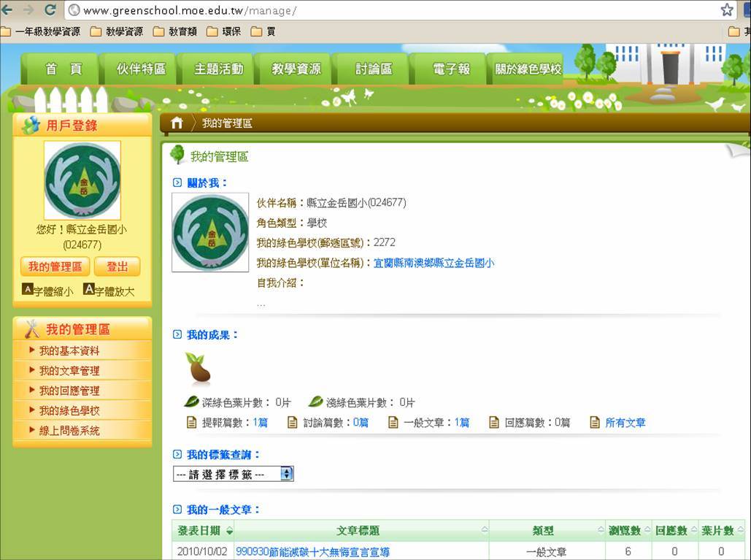Click the browser reload icon

pos(50,10)
